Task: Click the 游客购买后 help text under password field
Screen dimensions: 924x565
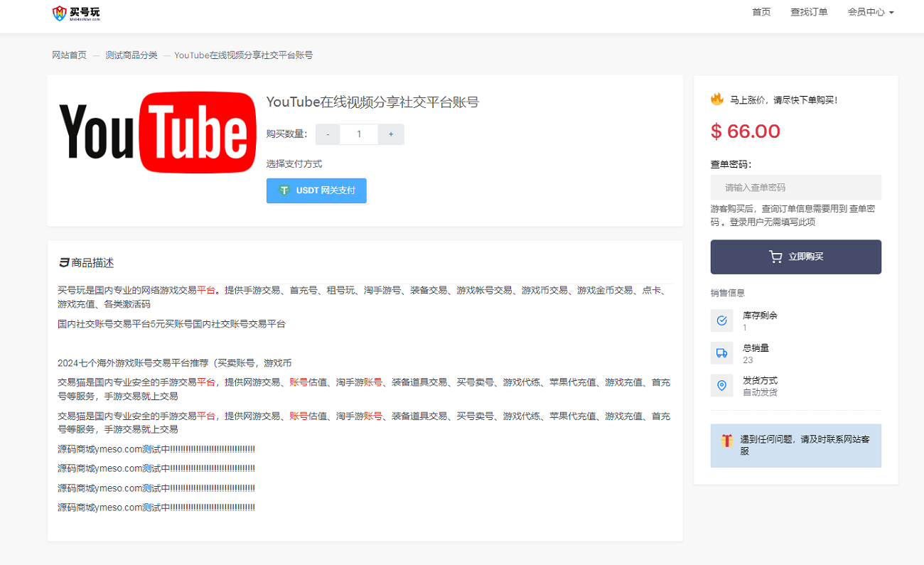Action: coord(793,215)
